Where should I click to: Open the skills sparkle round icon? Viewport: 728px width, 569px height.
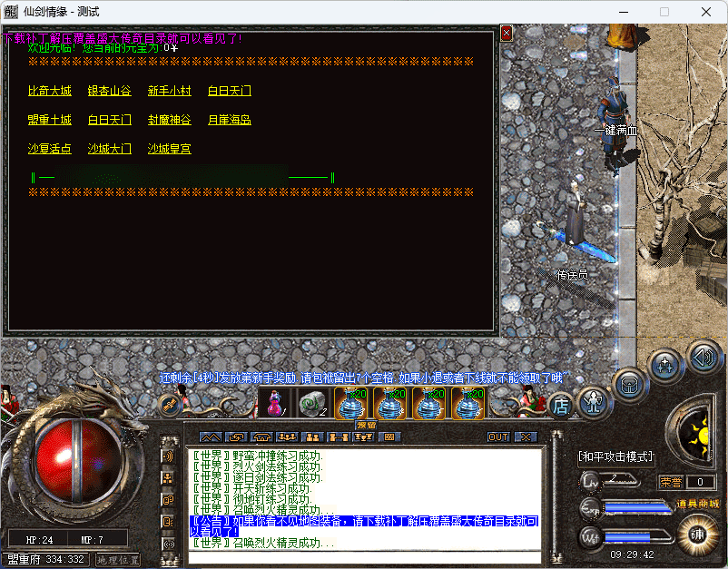coord(664,365)
